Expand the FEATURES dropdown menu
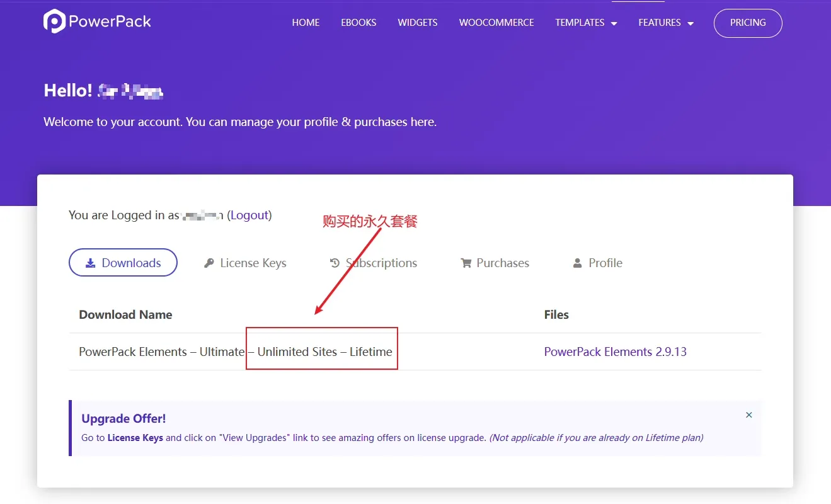Image resolution: width=831 pixels, height=504 pixels. tap(666, 23)
